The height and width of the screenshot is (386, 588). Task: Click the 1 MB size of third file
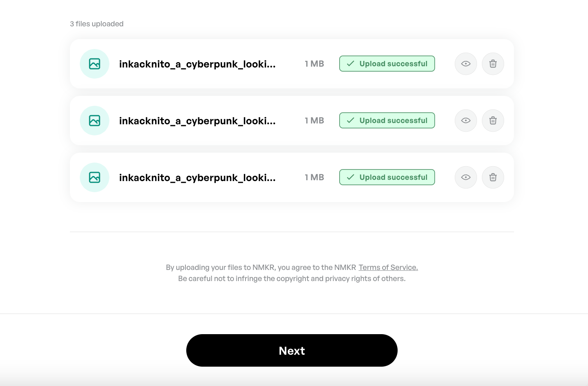(315, 177)
